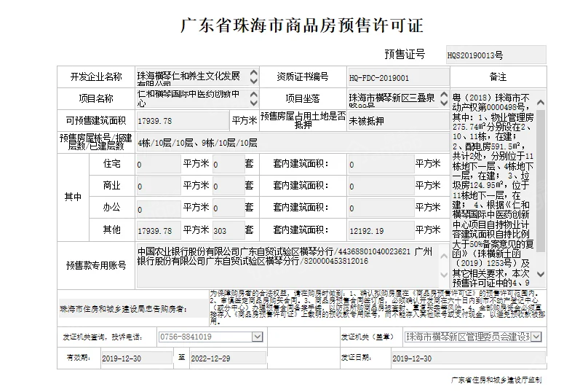
Task: Click the presale account box scroll-down arrow
Action: 444,275
